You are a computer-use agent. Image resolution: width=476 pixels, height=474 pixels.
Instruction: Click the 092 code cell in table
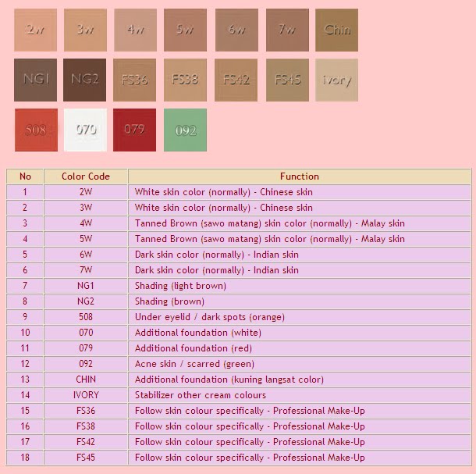[86, 364]
